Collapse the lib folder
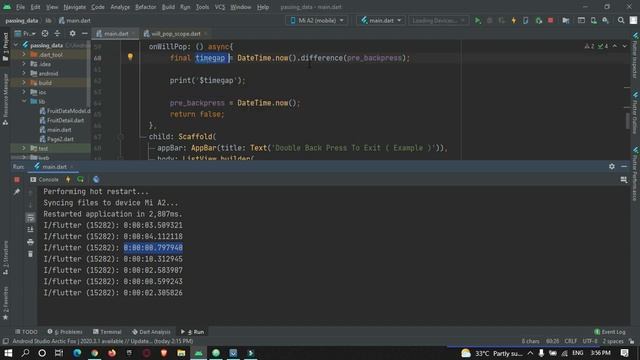The height and width of the screenshot is (360, 640). point(24,101)
